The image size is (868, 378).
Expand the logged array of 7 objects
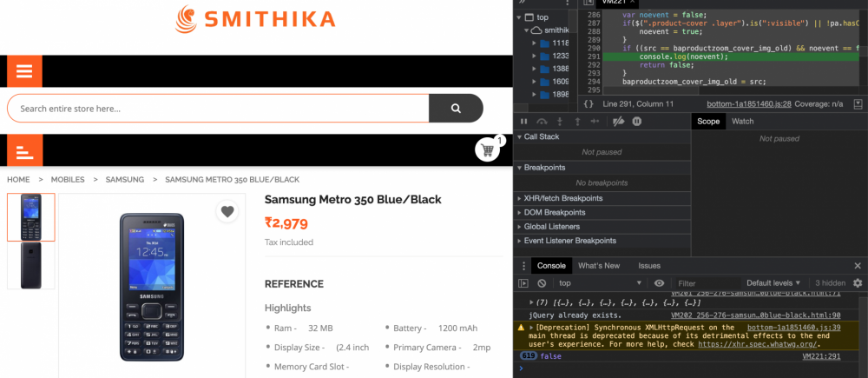pos(532,302)
